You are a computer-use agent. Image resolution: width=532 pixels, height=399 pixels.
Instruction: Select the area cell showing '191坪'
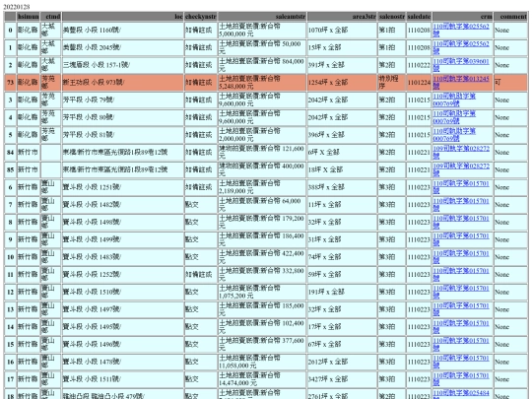tap(342, 293)
